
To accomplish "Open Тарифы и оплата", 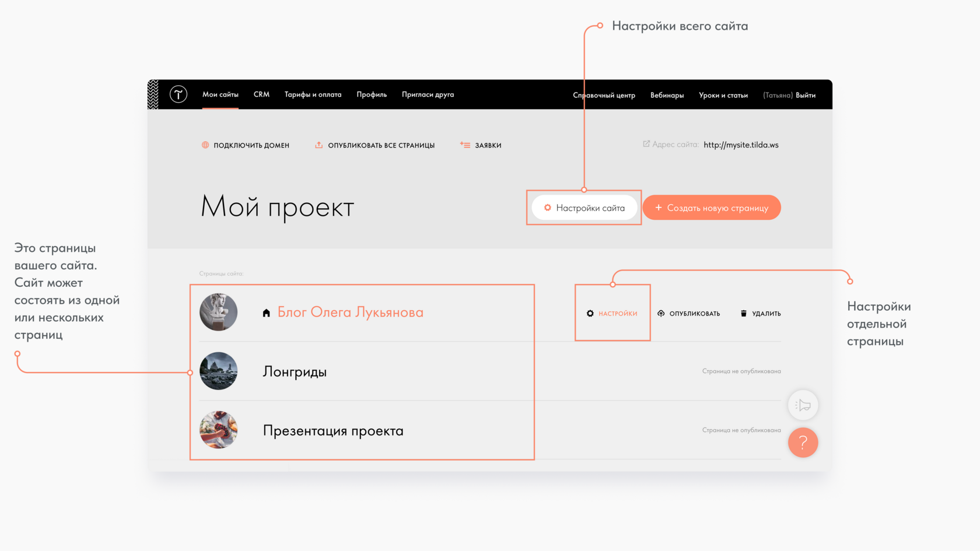I will [313, 94].
